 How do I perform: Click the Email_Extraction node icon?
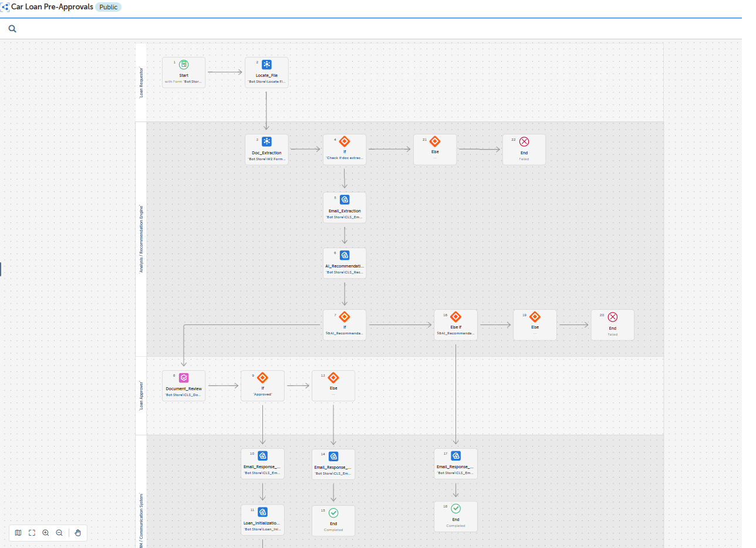[x=345, y=199]
